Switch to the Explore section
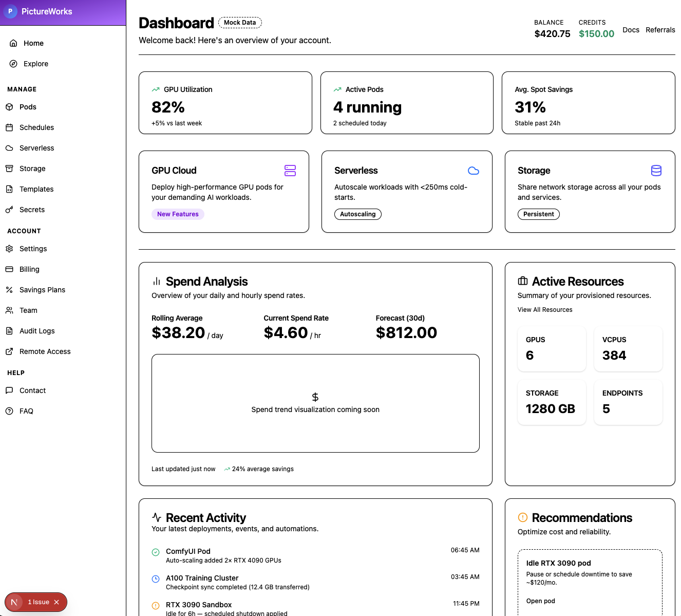This screenshot has height=616, width=681. click(35, 64)
